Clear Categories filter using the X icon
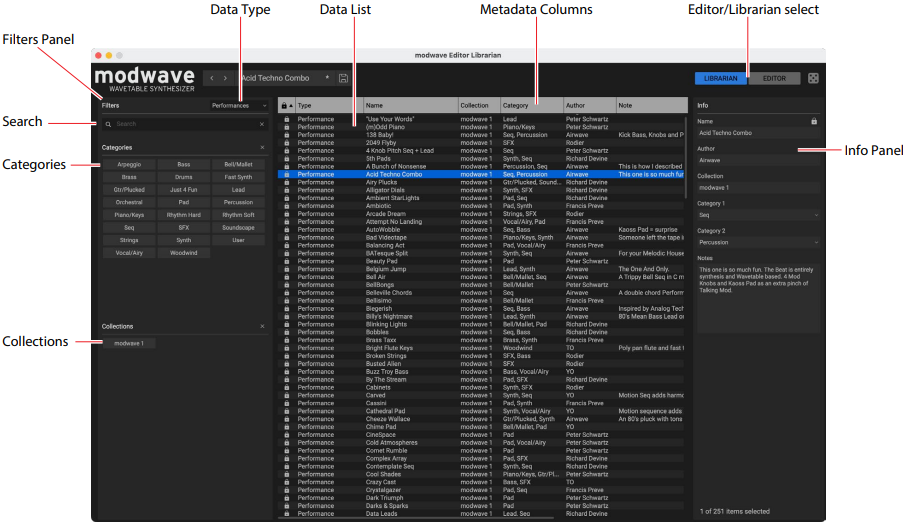Viewport: 905px width, 526px height. (x=262, y=147)
